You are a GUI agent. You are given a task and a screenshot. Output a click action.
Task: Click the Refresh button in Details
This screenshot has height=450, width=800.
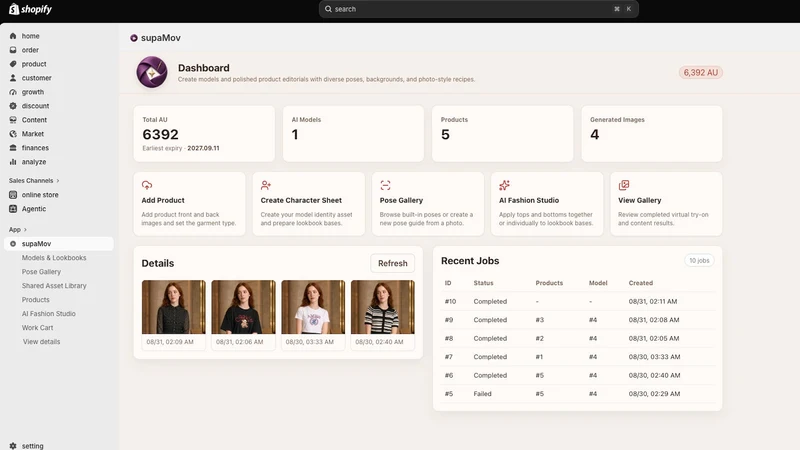point(392,263)
